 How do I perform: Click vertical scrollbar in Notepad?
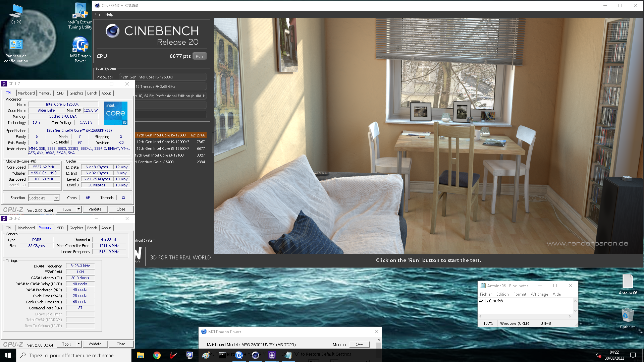tap(575, 305)
